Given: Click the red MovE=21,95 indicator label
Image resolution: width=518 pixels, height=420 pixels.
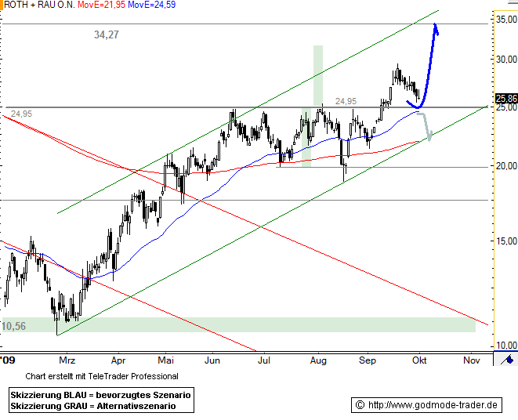Looking at the screenshot, I should click(101, 5).
